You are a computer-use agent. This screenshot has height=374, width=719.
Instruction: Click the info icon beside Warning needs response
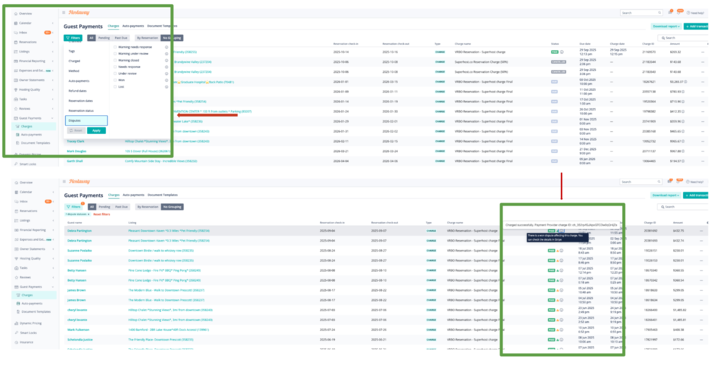tap(166, 47)
